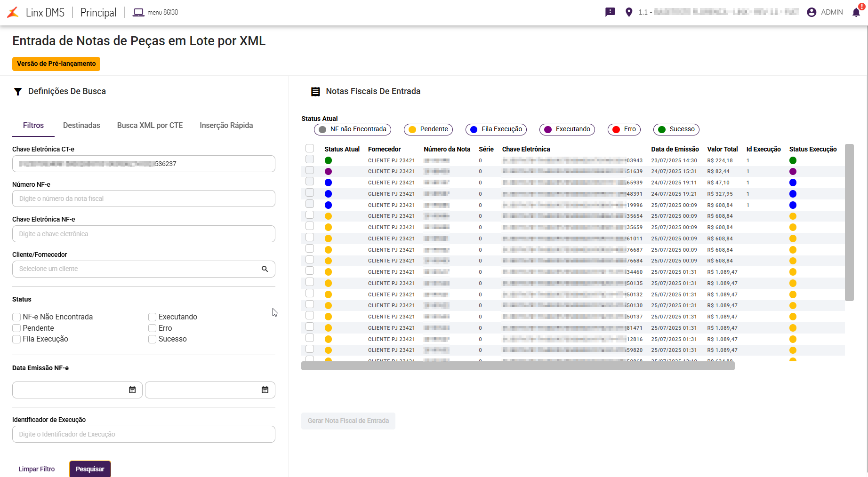Click purple Status Execução dot of R$ 82,44 row
The height and width of the screenshot is (477, 868).
[793, 172]
